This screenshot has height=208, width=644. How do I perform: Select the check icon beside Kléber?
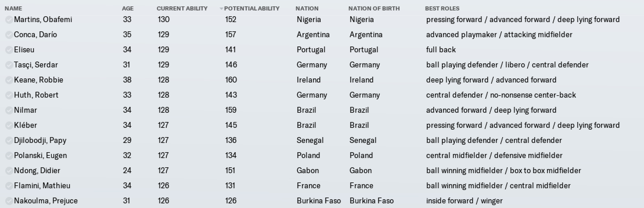[9, 125]
